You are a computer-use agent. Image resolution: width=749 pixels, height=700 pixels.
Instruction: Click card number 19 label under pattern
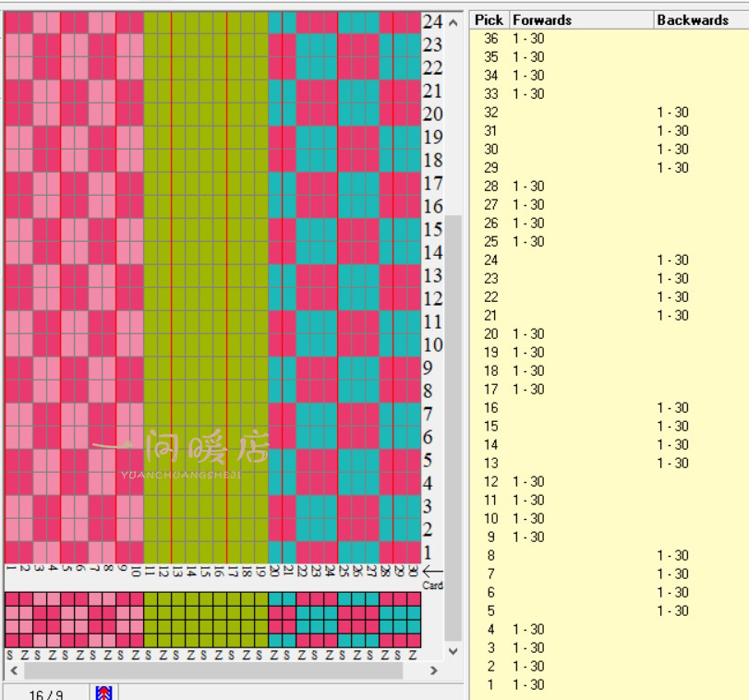pyautogui.click(x=260, y=571)
